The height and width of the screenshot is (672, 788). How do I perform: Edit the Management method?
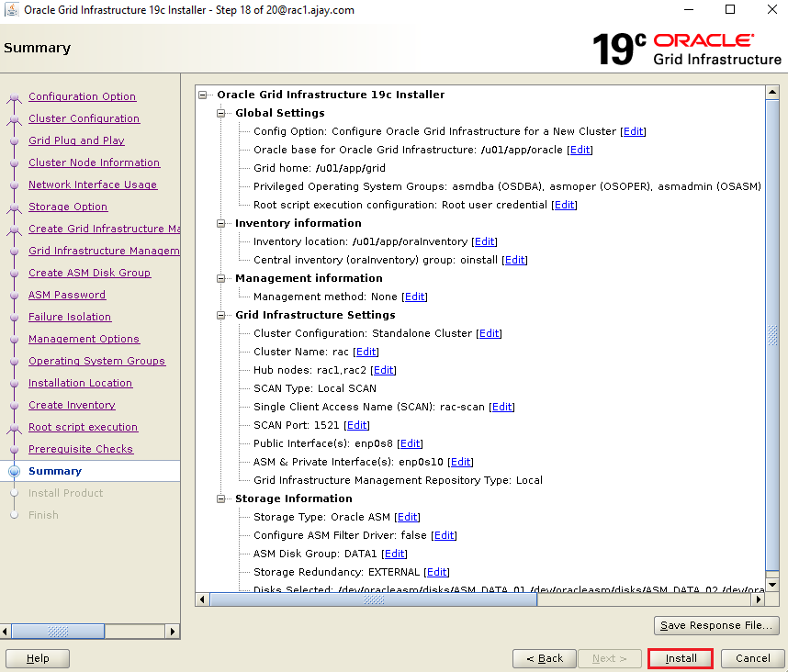[414, 297]
